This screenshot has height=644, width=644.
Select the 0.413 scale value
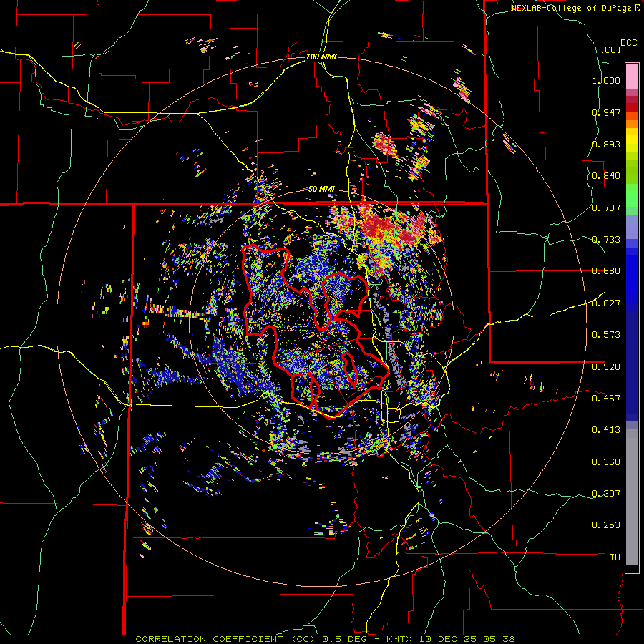pos(606,430)
